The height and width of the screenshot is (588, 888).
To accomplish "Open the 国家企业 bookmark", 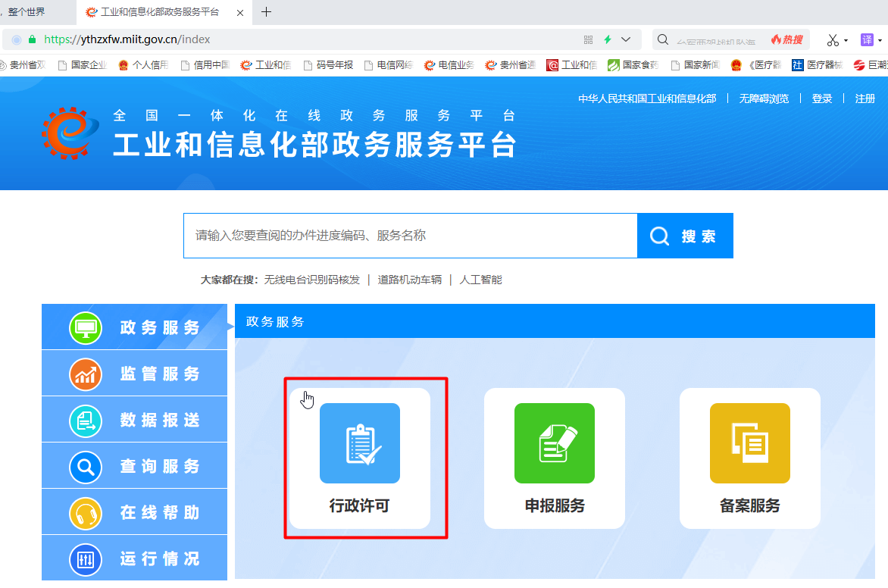I will (x=83, y=65).
